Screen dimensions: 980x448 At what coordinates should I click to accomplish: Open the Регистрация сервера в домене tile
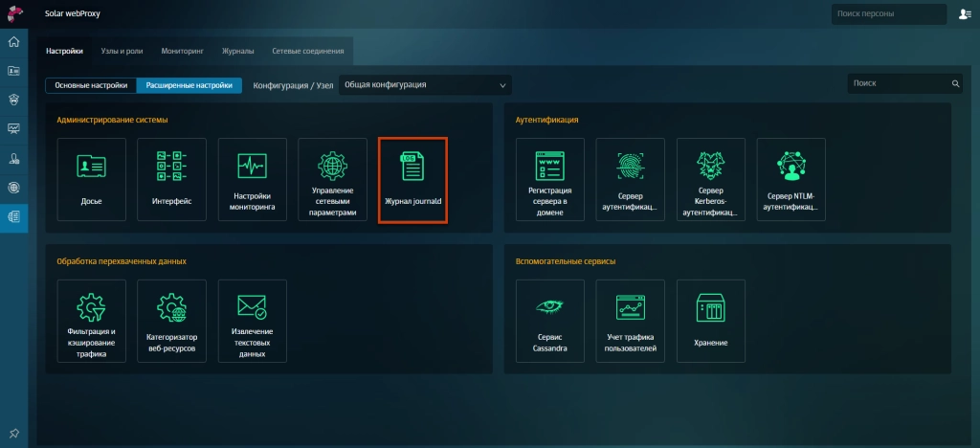pos(550,179)
